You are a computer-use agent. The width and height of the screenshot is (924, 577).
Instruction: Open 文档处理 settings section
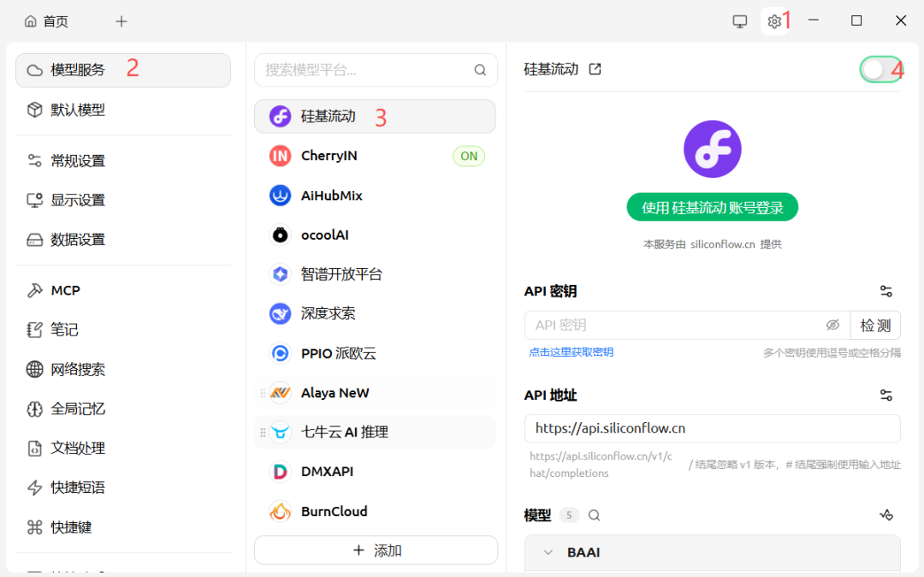[x=123, y=448]
